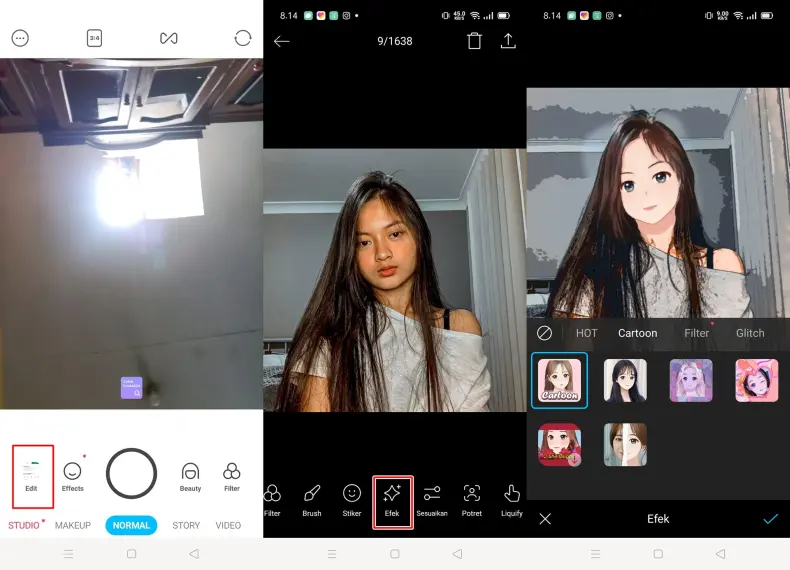Select the black-haired anime girl effect
The image size is (790, 570).
(625, 381)
